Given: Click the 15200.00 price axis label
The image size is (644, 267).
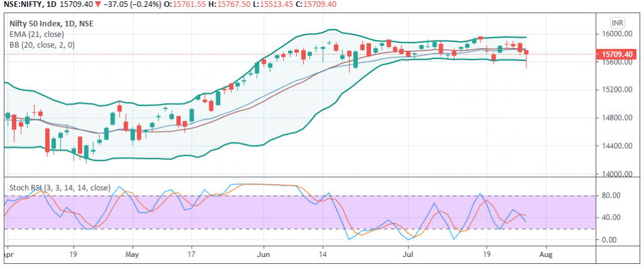Looking at the screenshot, I should (x=616, y=90).
